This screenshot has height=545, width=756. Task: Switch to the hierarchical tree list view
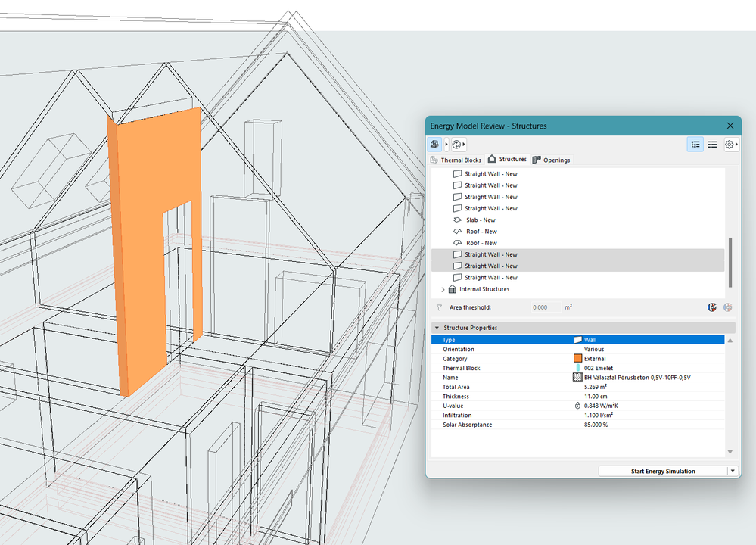695,145
